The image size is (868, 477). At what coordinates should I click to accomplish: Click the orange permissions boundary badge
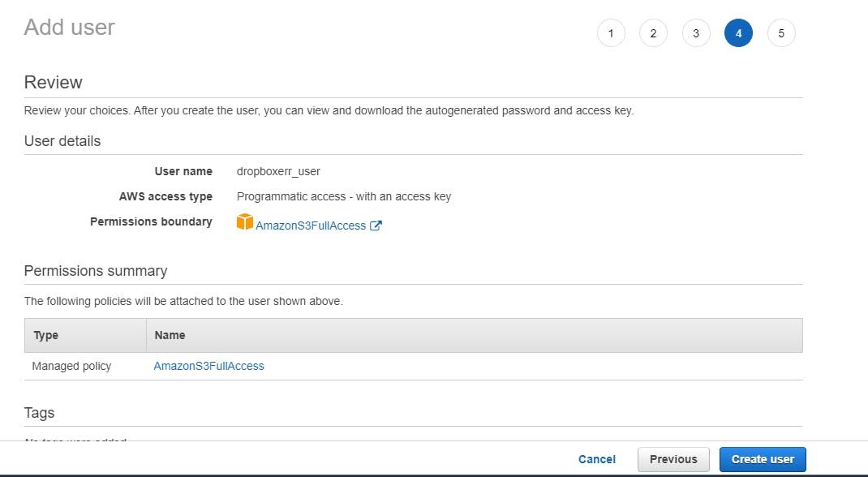244,222
